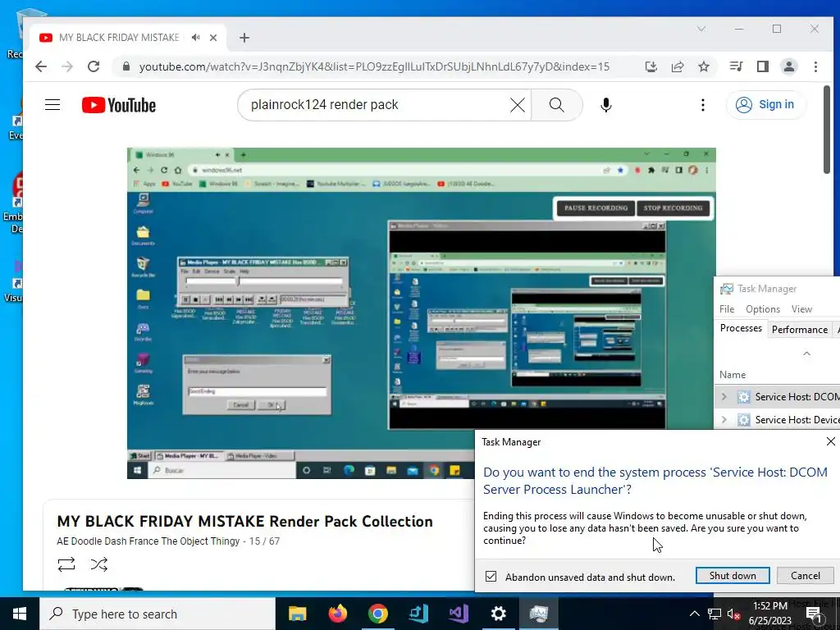Click the Chrome forward arrow

[x=67, y=66]
